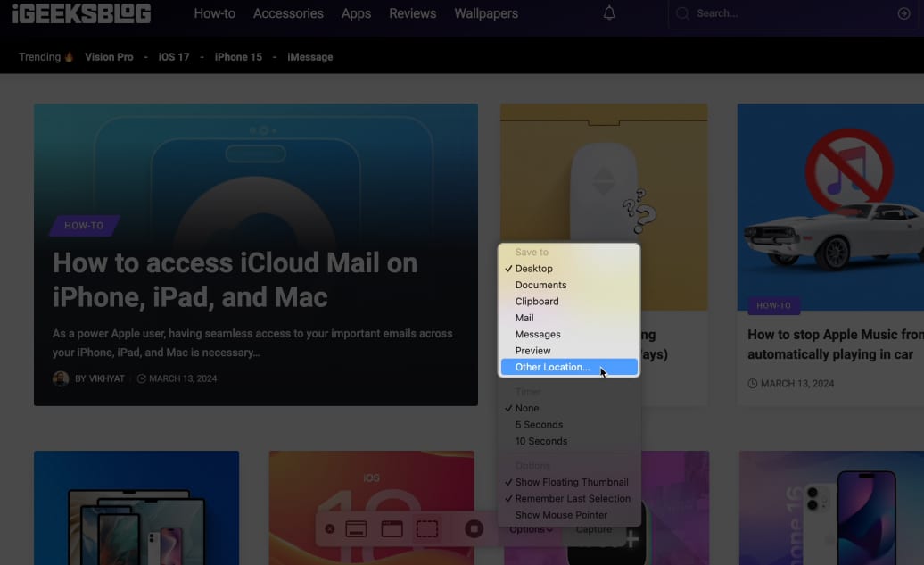Choose Desktop as the save location
924x565 pixels.
pos(569,269)
